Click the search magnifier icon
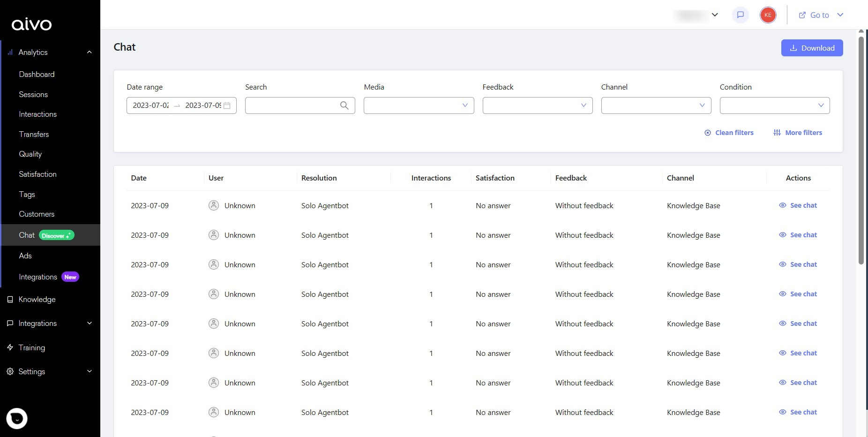 pos(344,105)
